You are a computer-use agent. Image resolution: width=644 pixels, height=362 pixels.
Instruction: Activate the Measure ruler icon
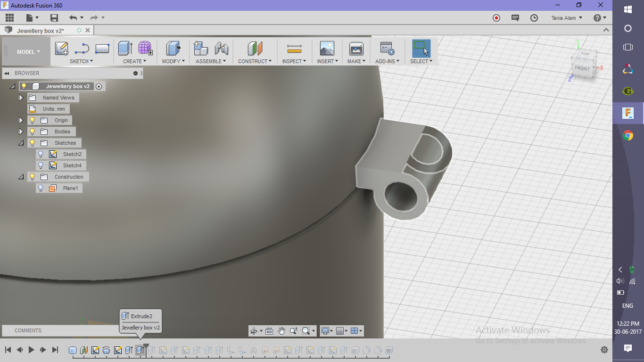pyautogui.click(x=294, y=49)
